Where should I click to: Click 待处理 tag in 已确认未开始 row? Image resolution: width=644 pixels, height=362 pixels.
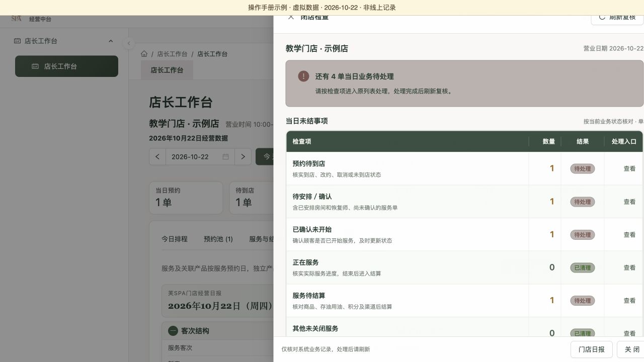(583, 235)
